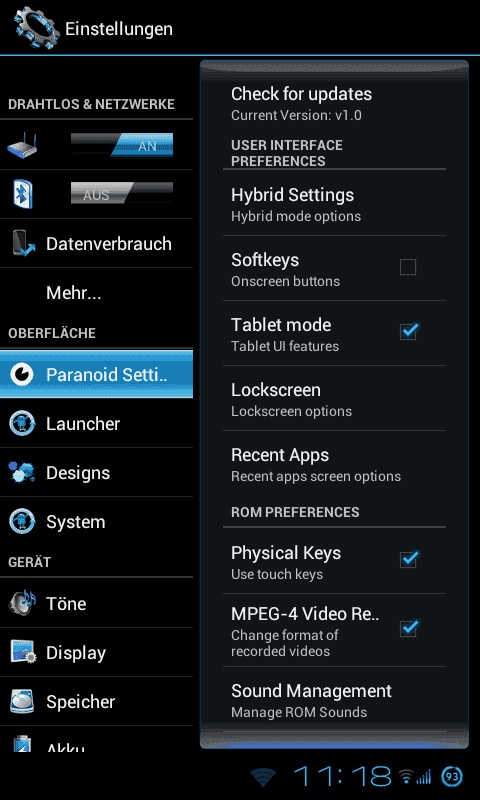The height and width of the screenshot is (800, 480).
Task: Tap the Settings gear icon in header
Action: tap(37, 28)
